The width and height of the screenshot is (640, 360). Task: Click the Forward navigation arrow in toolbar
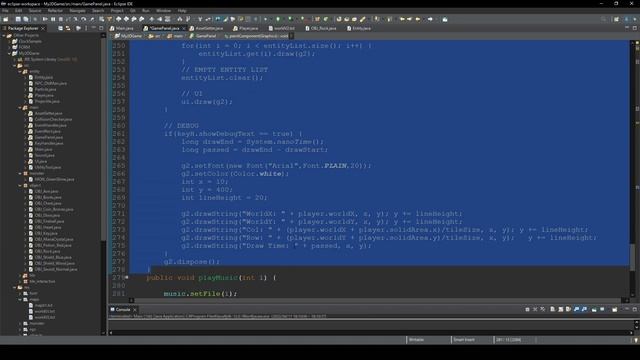point(430,19)
